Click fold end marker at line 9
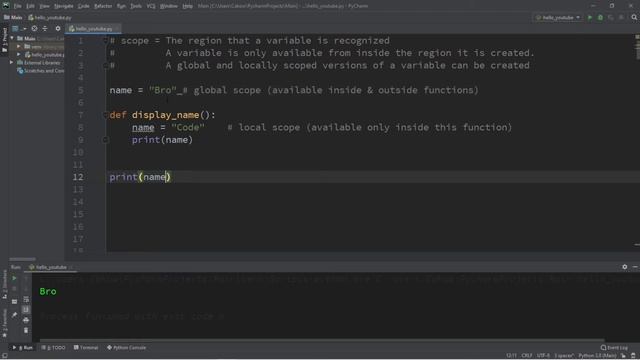This screenshot has height=360, width=640. pyautogui.click(x=106, y=140)
